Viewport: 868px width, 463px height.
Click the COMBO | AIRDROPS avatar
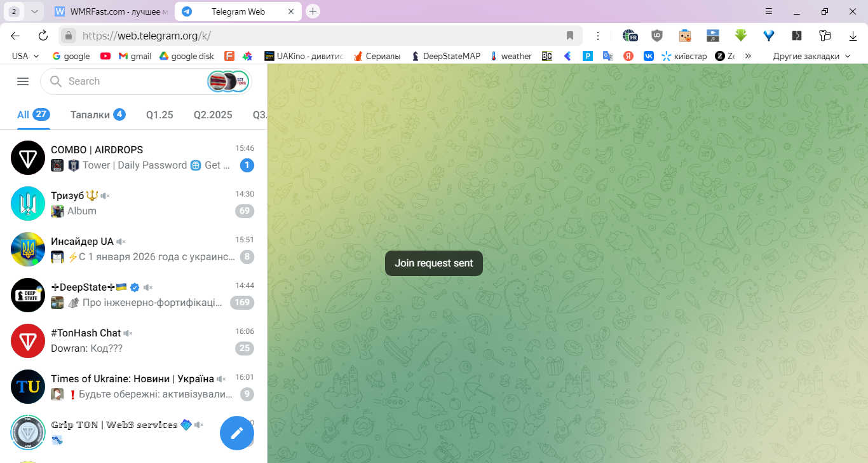point(28,158)
